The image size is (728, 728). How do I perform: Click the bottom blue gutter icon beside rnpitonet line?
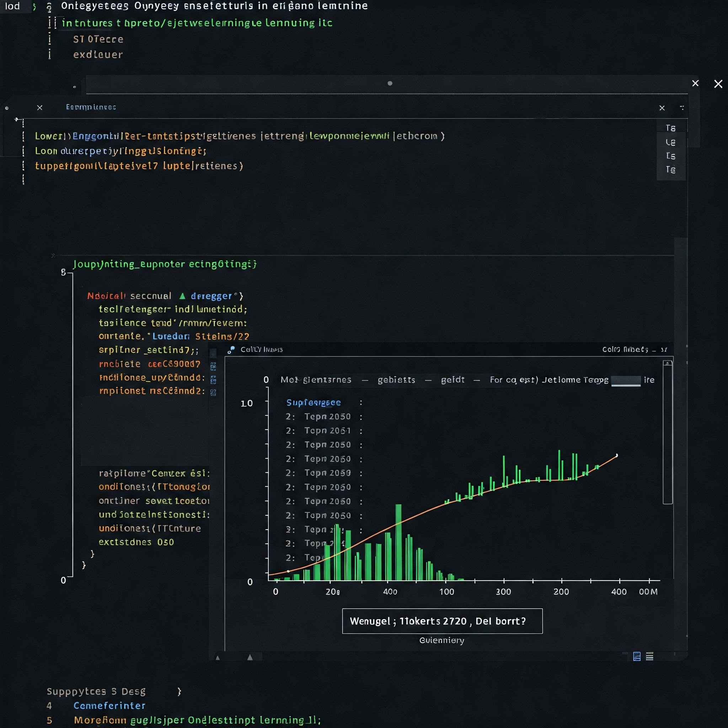pyautogui.click(x=213, y=393)
